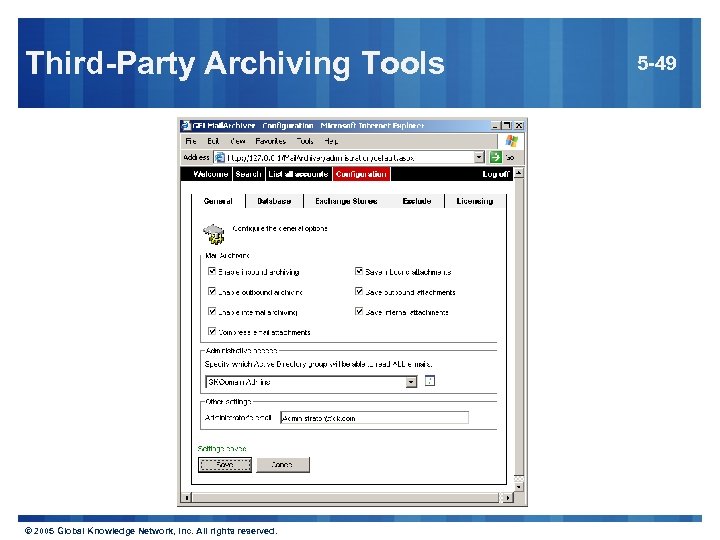The height and width of the screenshot is (540, 720).
Task: Open the Favorites menu
Action: click(x=270, y=141)
